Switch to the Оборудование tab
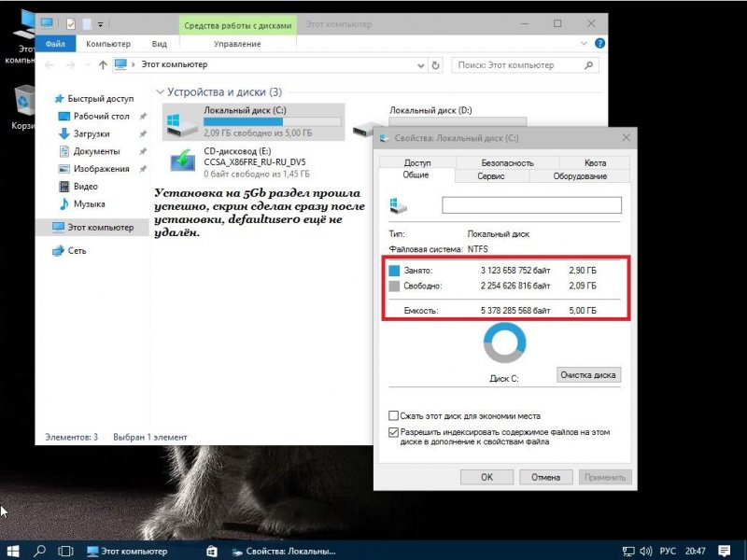Screen dimensions: 747x560 click(x=580, y=175)
